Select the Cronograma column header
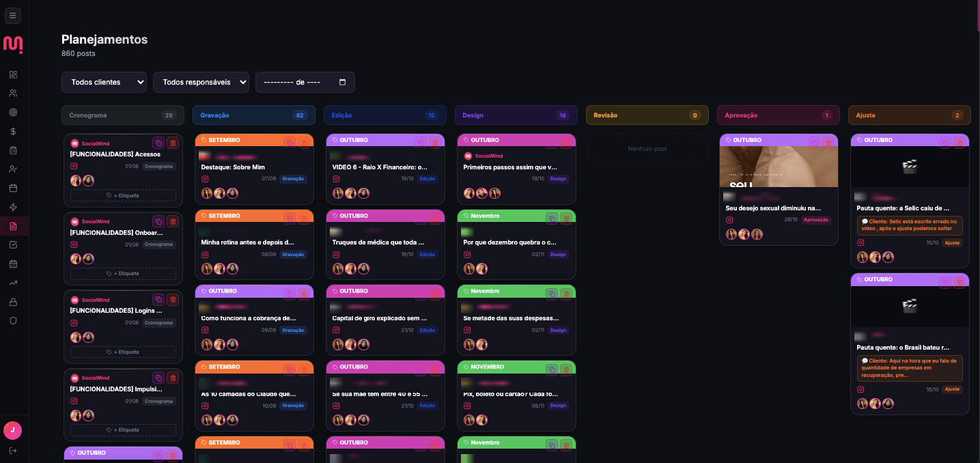Image resolution: width=980 pixels, height=463 pixels. pyautogui.click(x=123, y=115)
